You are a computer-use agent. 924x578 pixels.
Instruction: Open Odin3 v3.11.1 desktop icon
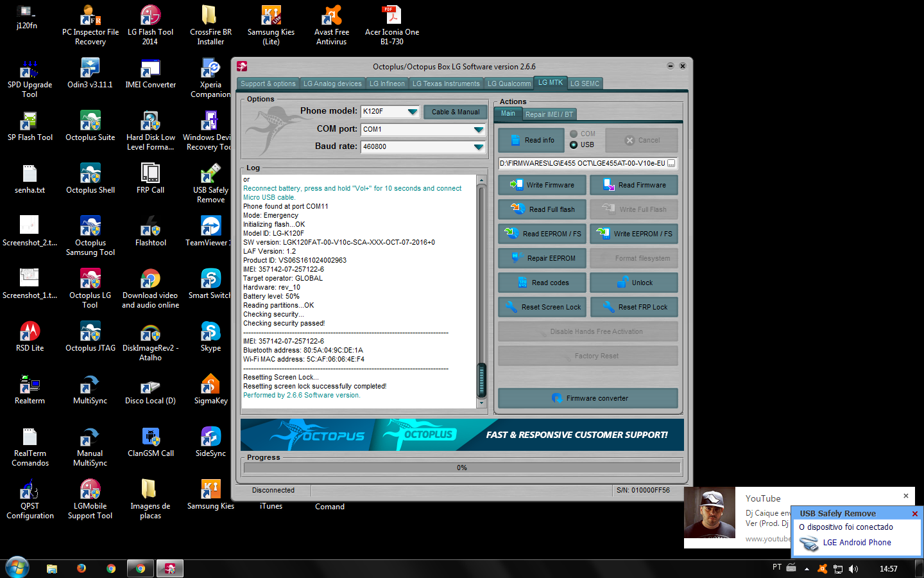point(90,73)
